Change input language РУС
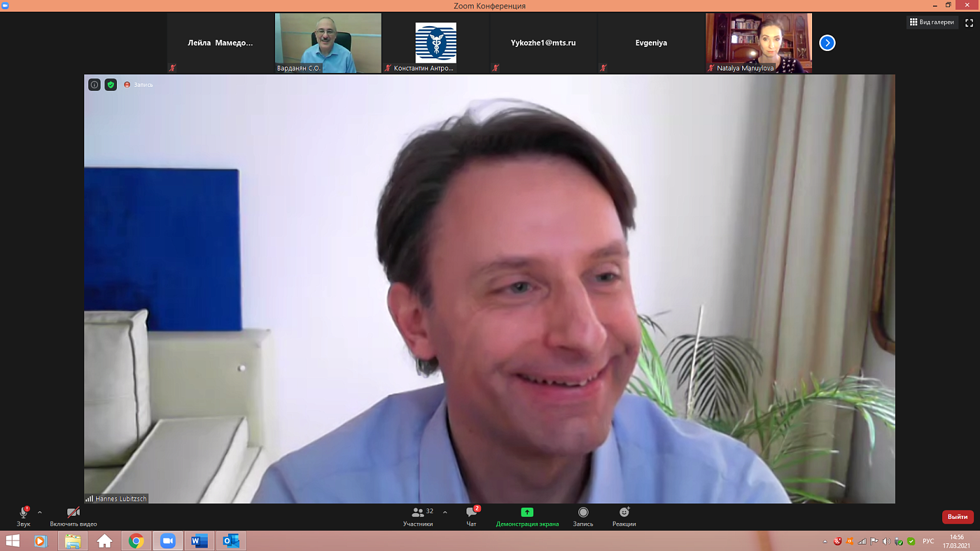 coord(928,541)
